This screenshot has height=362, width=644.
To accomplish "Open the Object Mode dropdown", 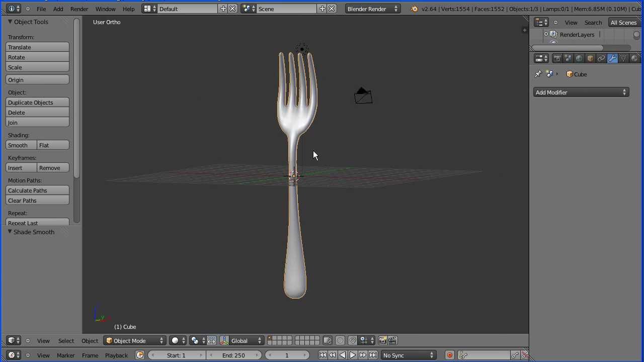I will pyautogui.click(x=134, y=341).
